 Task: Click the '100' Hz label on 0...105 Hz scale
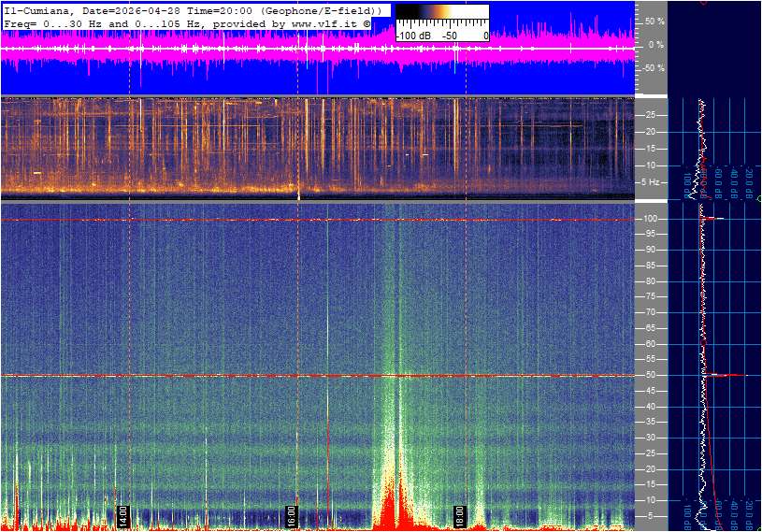tap(651, 219)
